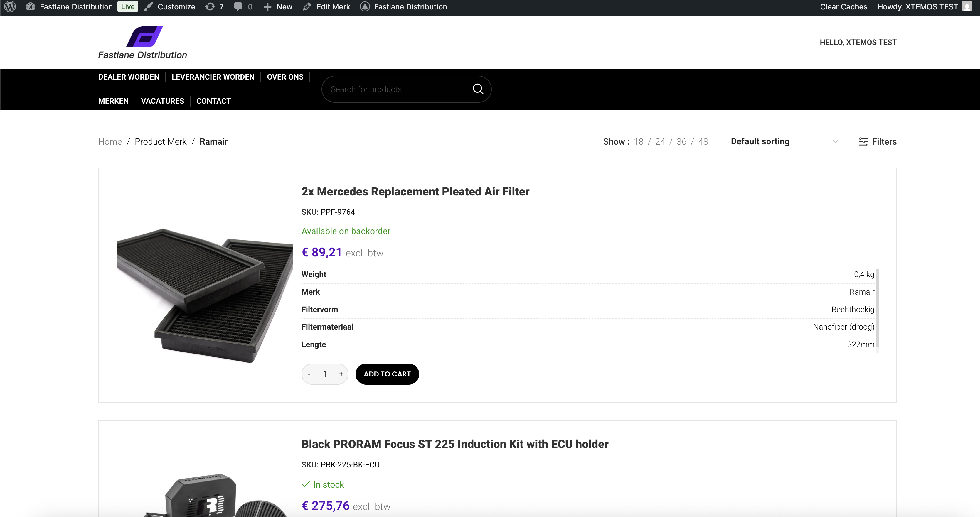Viewport: 980px width, 517px height.
Task: Go to the CONTACT menu item
Action: click(x=213, y=101)
